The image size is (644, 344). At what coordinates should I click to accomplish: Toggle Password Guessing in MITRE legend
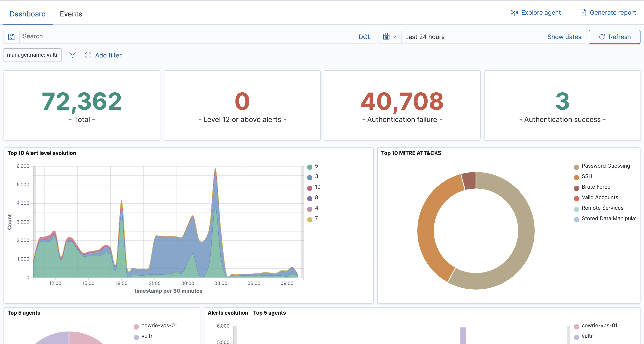click(x=605, y=166)
